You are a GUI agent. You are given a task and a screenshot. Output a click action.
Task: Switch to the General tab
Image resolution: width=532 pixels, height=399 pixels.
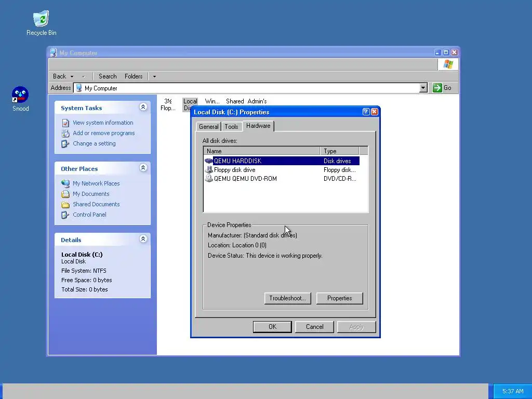click(209, 127)
